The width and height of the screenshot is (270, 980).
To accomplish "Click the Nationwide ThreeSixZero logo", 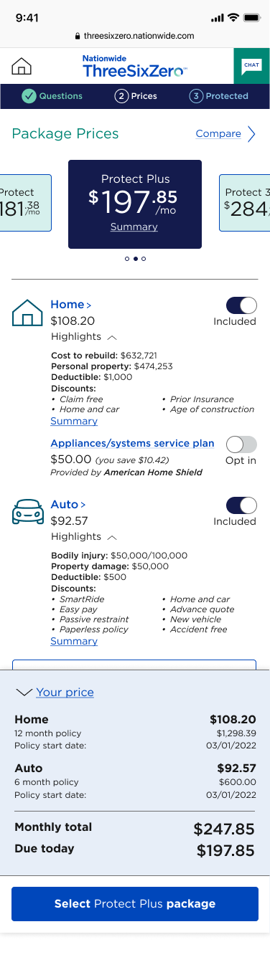I will point(134,66).
